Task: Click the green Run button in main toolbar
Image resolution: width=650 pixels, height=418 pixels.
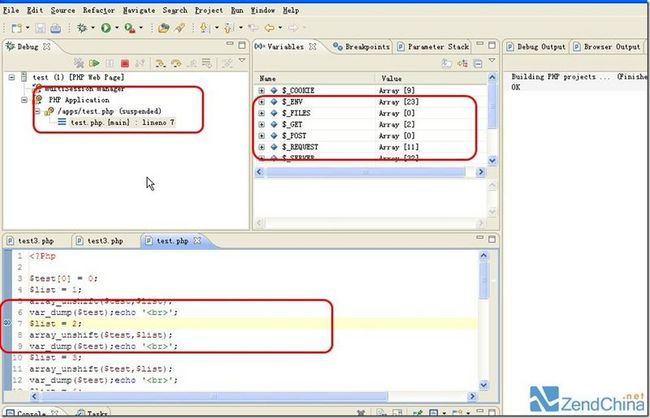Action: [x=106, y=28]
